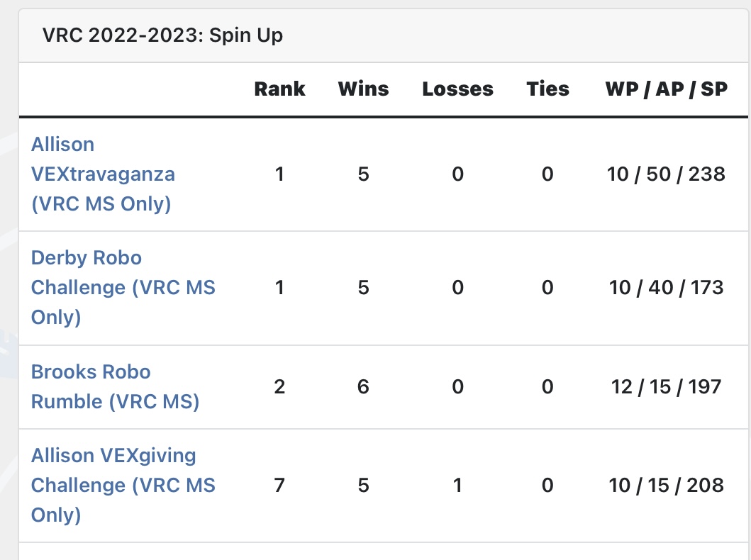Viewport: 751px width, 560px height.
Task: Click the Rank column header
Action: pyautogui.click(x=279, y=89)
